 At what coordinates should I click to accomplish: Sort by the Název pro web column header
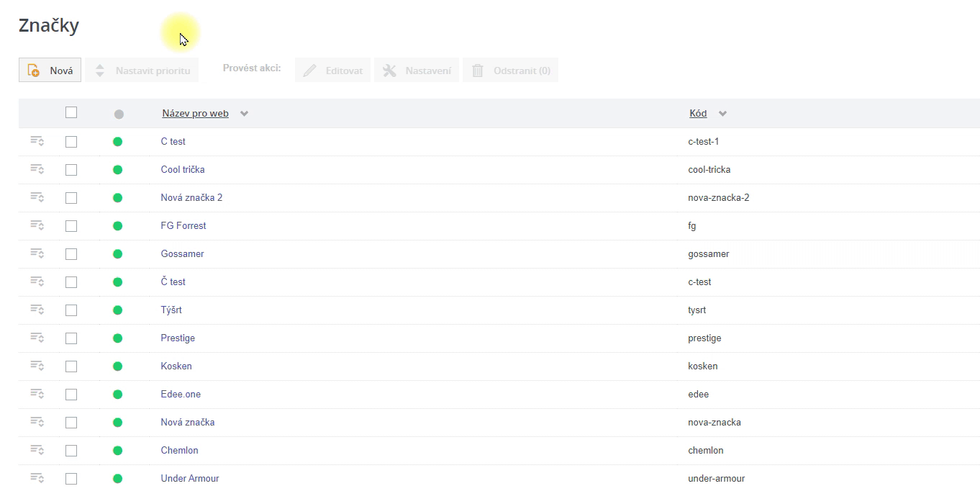click(x=195, y=114)
